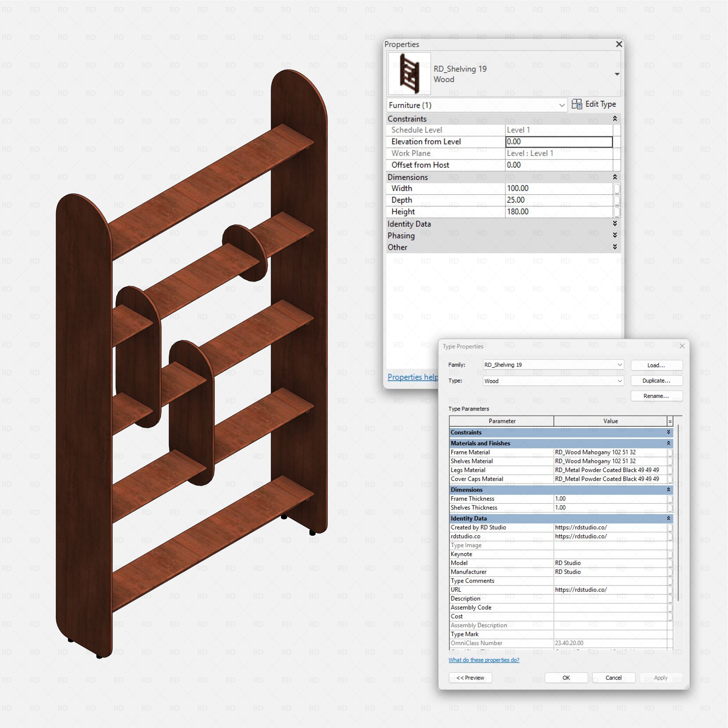
Task: Expand the Identity Data section in Properties
Action: click(x=614, y=223)
